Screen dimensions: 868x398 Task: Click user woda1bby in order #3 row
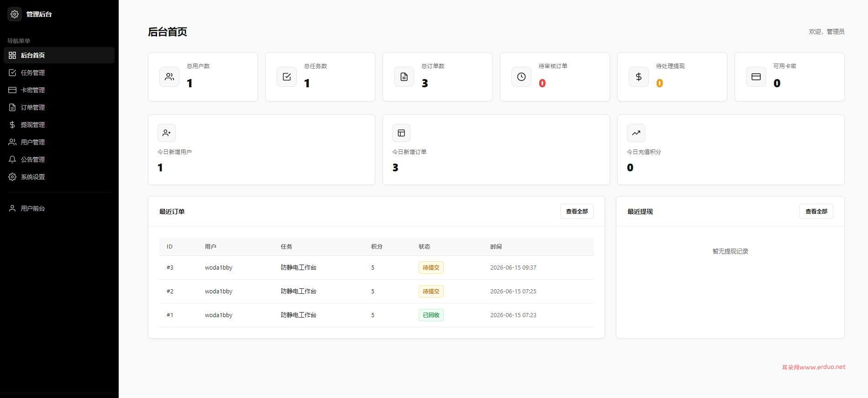coord(219,268)
